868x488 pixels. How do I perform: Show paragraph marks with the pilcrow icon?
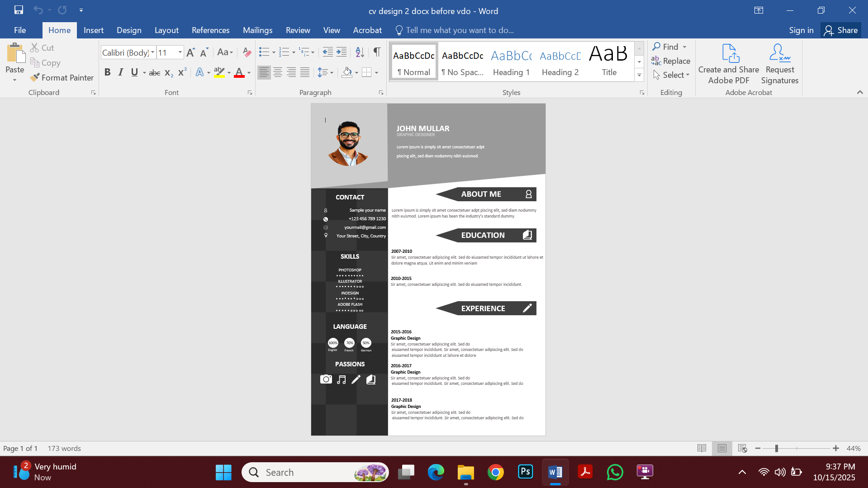coord(376,52)
